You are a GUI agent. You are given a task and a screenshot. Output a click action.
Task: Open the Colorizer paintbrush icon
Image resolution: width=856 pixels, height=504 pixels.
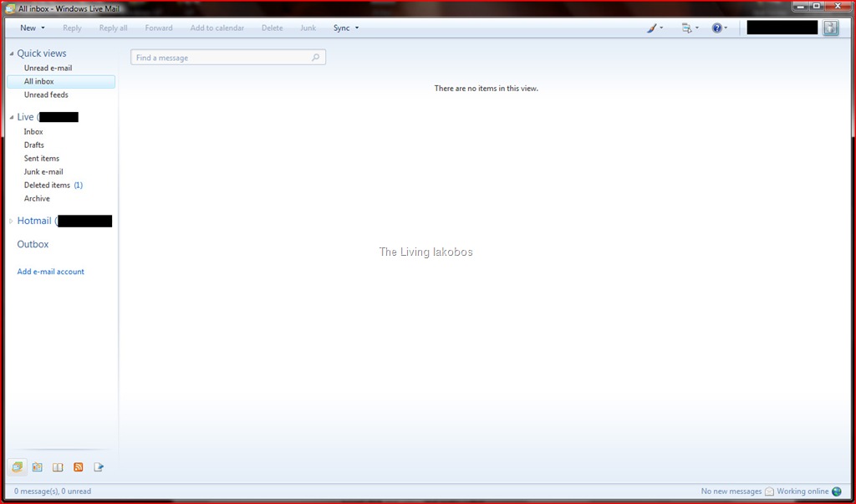(651, 28)
